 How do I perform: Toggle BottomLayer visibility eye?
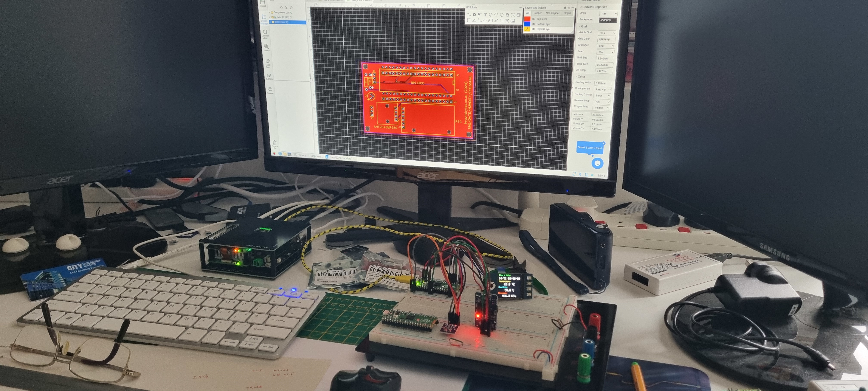pyautogui.click(x=533, y=24)
